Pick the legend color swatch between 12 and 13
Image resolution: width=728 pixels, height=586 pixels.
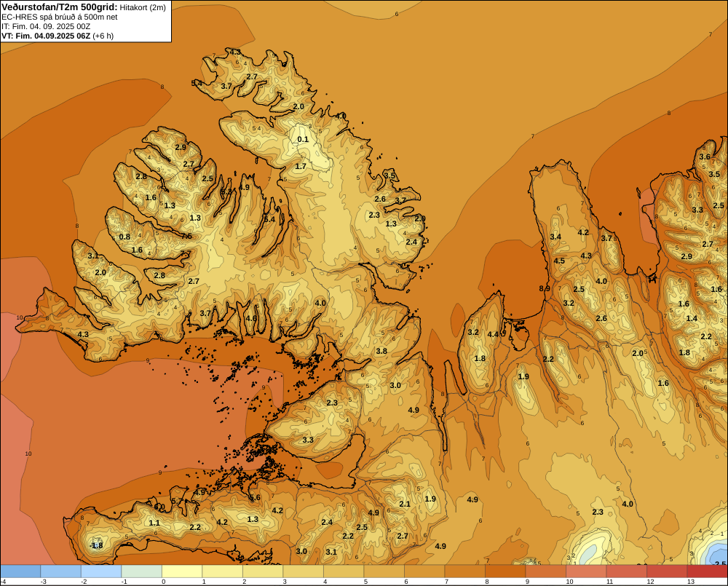(667, 571)
